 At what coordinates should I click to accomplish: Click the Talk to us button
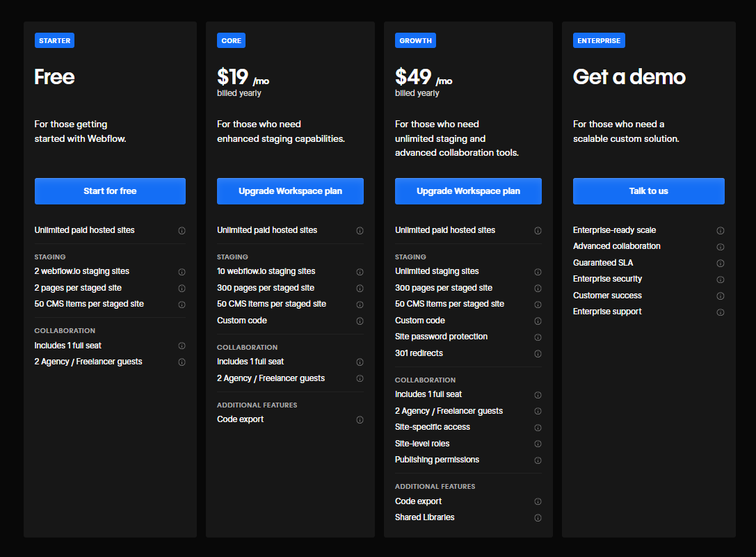[x=648, y=191]
